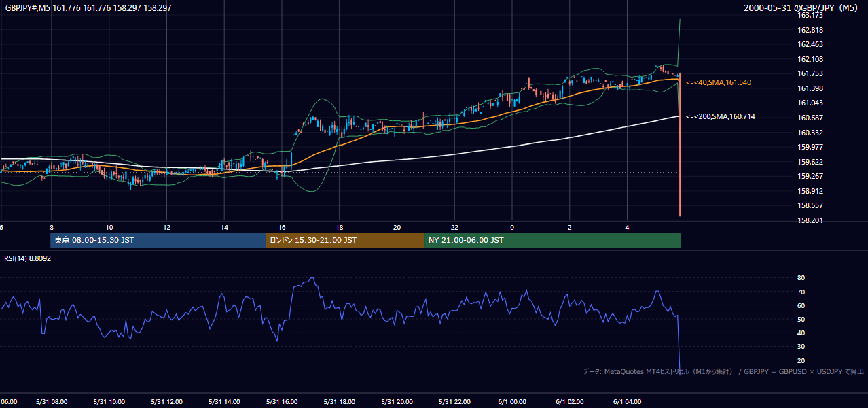Image resolution: width=868 pixels, height=408 pixels.
Task: Click hour label 8 under price chart
Action: [x=52, y=227]
